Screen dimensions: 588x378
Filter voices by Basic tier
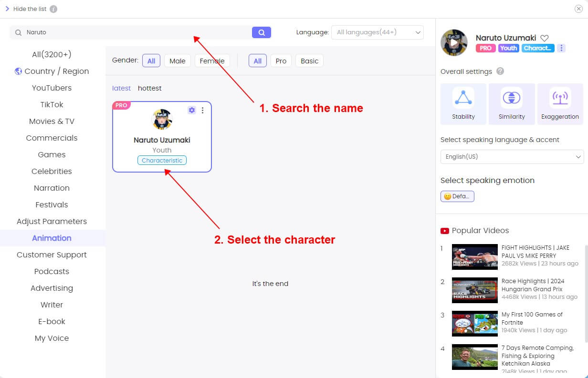309,61
